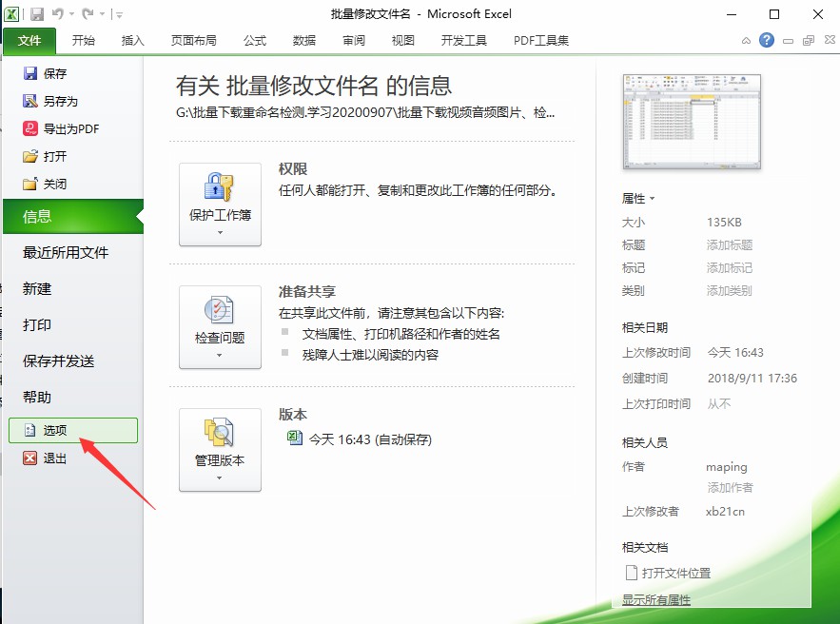This screenshot has height=624, width=840.
Task: Switch to the 公式 ribbon tab
Action: point(254,41)
